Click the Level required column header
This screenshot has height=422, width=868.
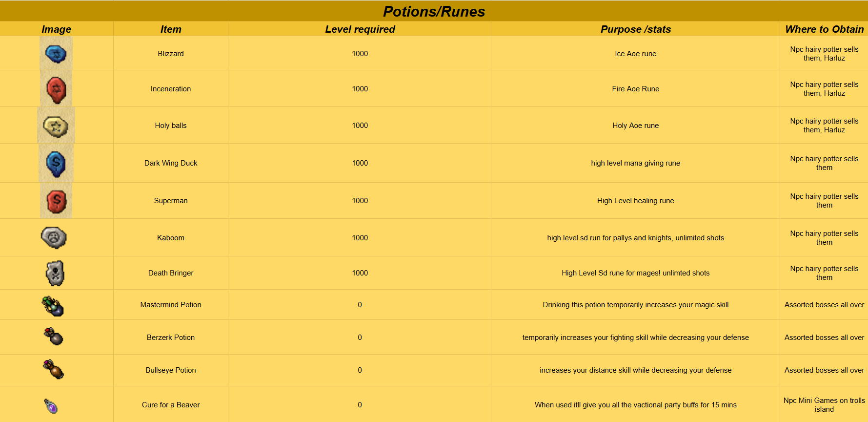click(360, 29)
